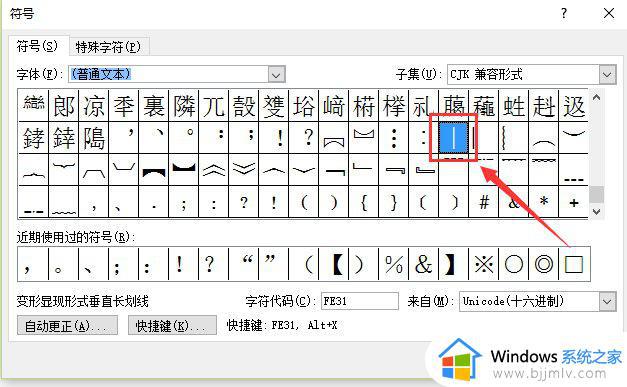This screenshot has width=627, height=387.
Task: Insert recently used ◎ double circle
Action: pyautogui.click(x=543, y=264)
